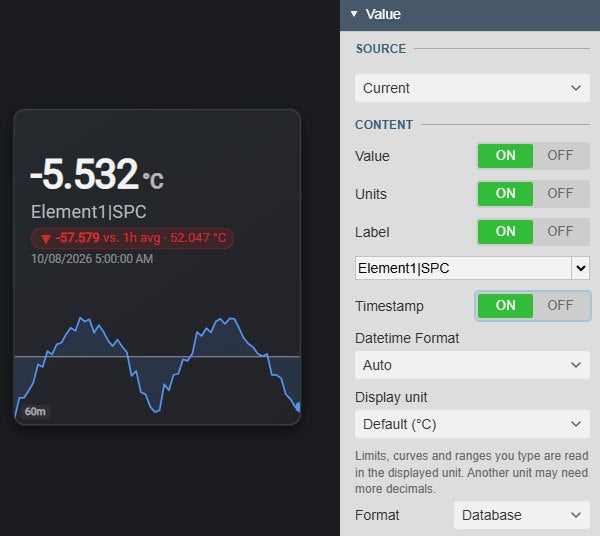Switch Units toggle to ON
The height and width of the screenshot is (536, 600).
505,194
